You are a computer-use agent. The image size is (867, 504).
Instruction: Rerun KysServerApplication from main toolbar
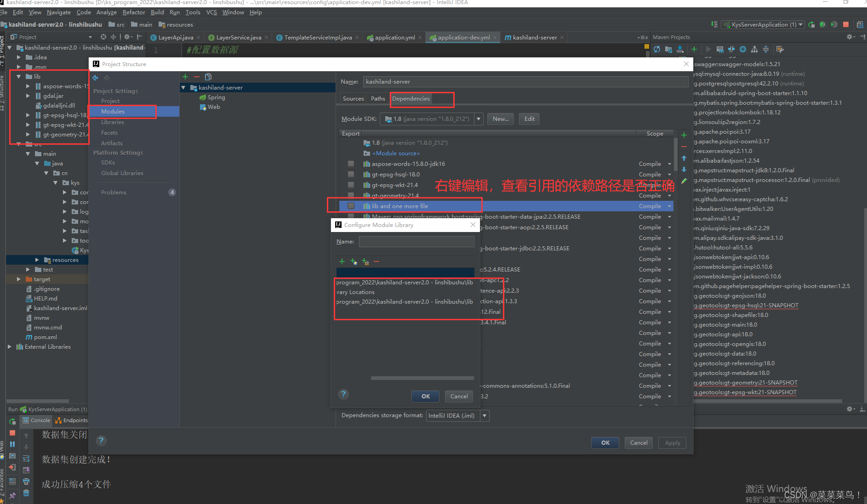[x=811, y=24]
